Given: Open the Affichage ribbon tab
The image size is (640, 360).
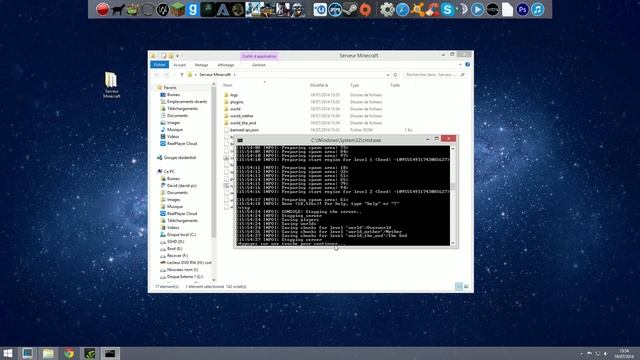Looking at the screenshot, I should pyautogui.click(x=226, y=65).
